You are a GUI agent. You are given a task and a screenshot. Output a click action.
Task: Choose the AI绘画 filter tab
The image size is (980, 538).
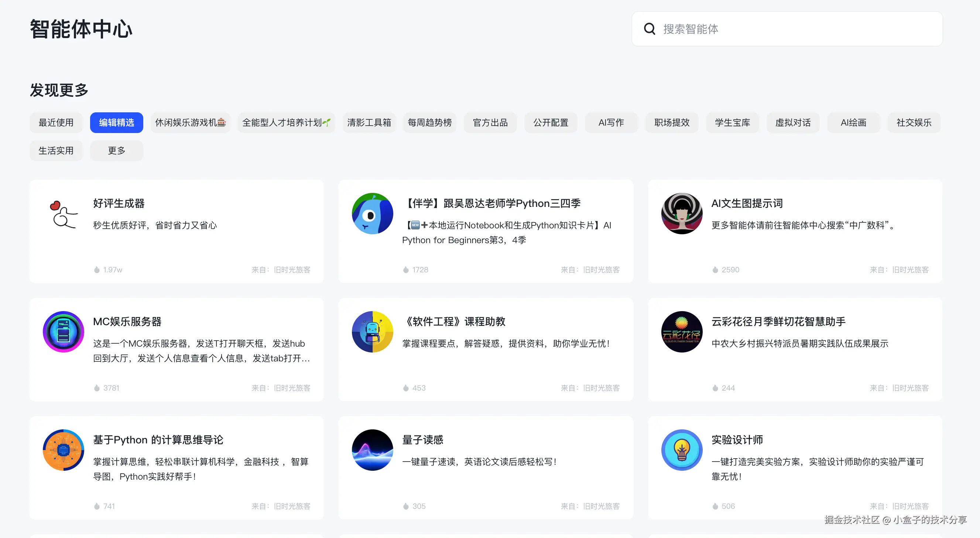click(853, 123)
